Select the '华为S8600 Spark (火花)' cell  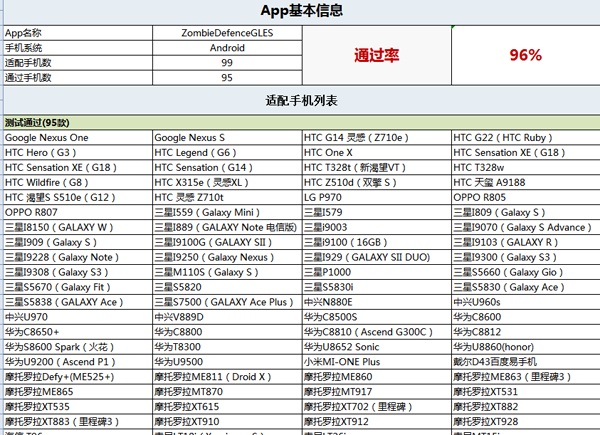[x=78, y=347]
